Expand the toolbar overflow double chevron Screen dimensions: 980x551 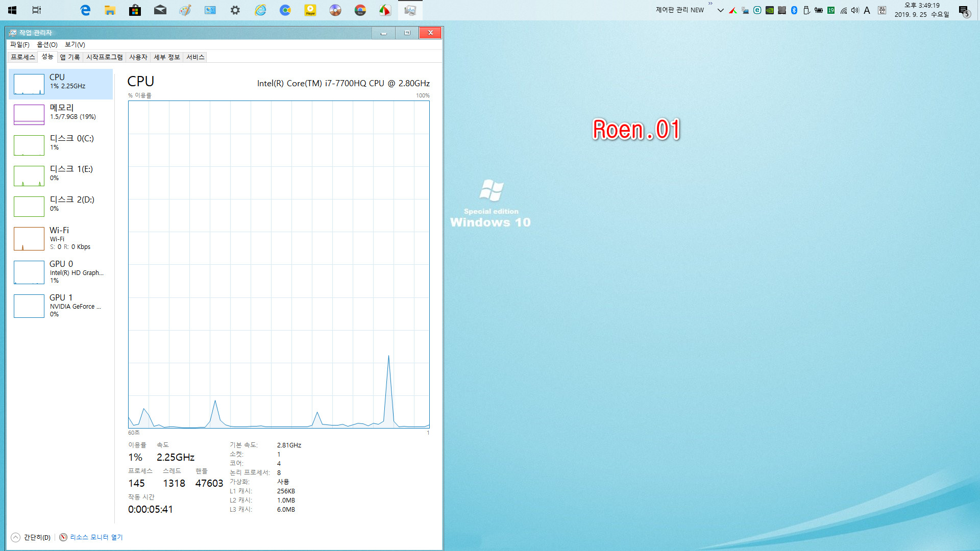click(x=710, y=4)
